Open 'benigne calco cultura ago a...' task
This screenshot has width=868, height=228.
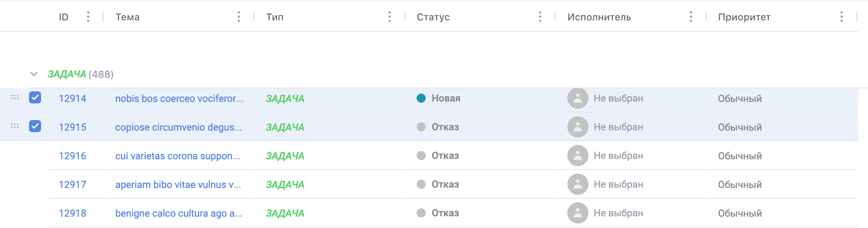[x=179, y=213]
